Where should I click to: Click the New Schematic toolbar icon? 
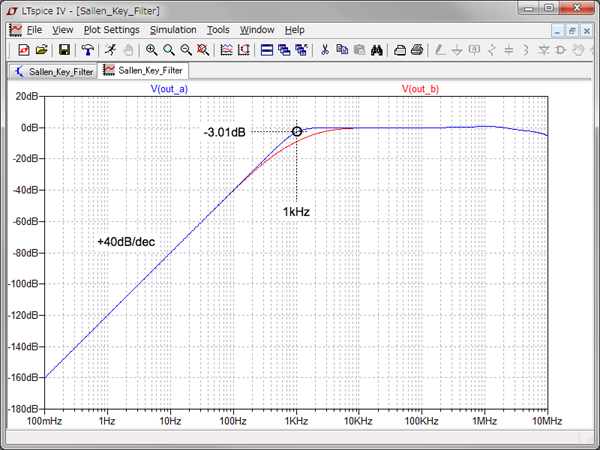click(x=25, y=49)
